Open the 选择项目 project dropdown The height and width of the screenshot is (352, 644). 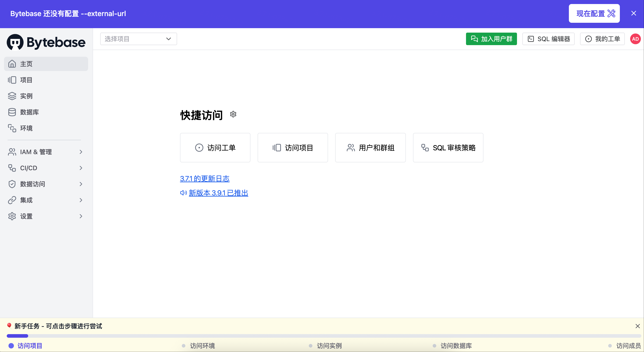(x=138, y=39)
